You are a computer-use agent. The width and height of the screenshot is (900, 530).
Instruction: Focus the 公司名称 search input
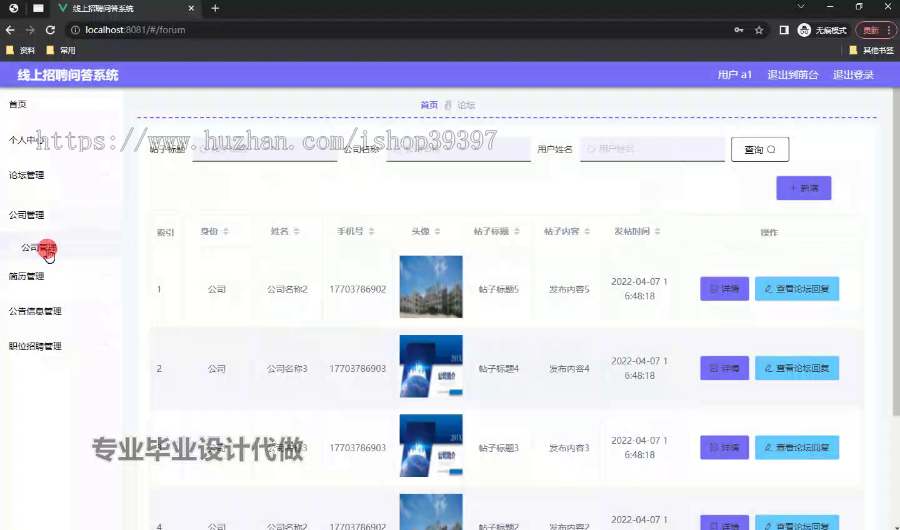coord(458,149)
